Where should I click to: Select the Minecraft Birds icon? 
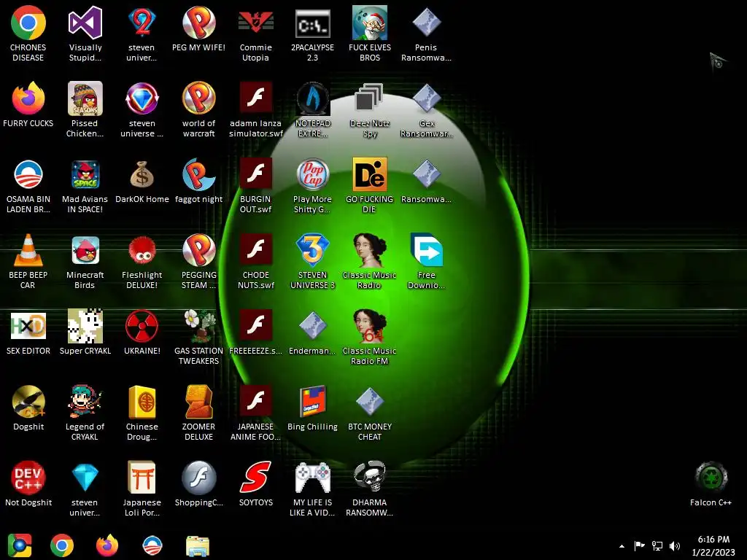click(85, 250)
